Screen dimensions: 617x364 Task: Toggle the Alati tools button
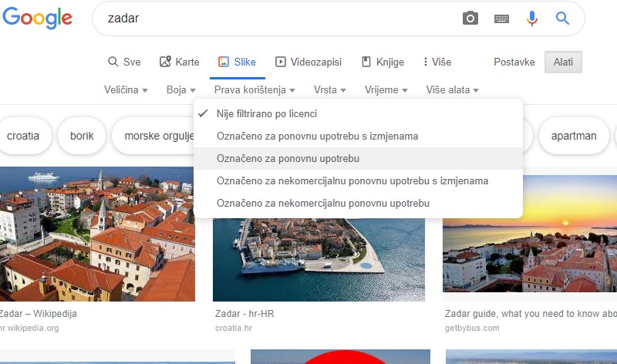563,62
